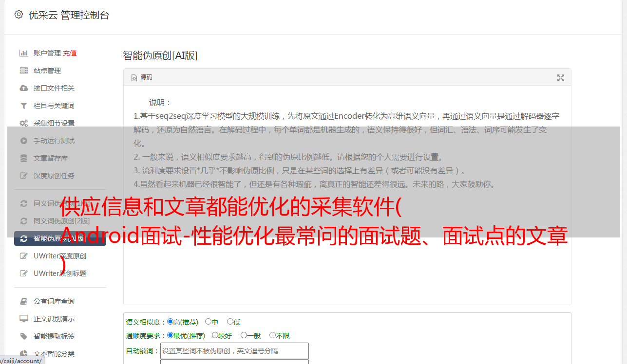
Task: Choose 较好 fluency requirement radio
Action: [215, 335]
